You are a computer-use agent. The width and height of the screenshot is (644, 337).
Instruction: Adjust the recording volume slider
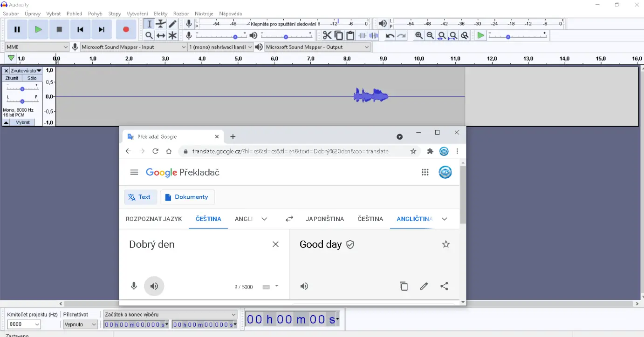point(222,35)
